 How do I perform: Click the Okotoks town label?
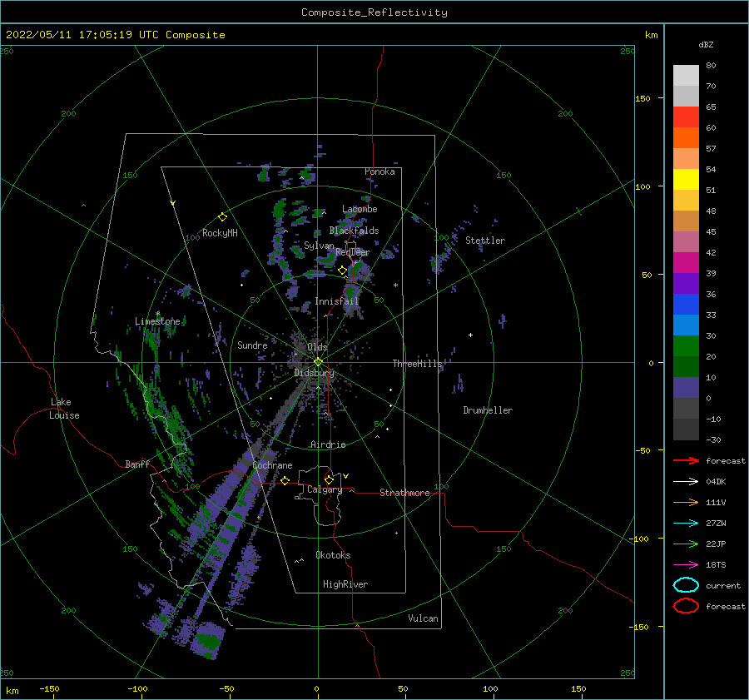tap(333, 555)
